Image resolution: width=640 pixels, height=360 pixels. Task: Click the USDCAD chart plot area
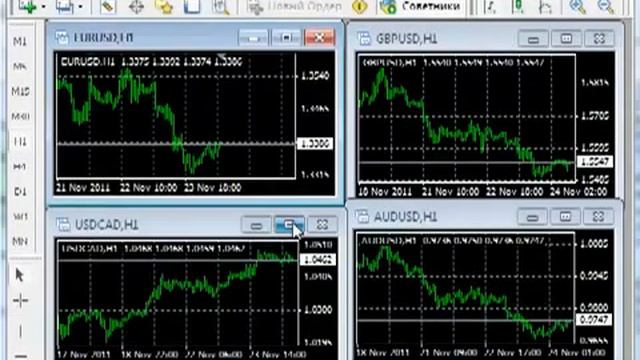pyautogui.click(x=178, y=293)
